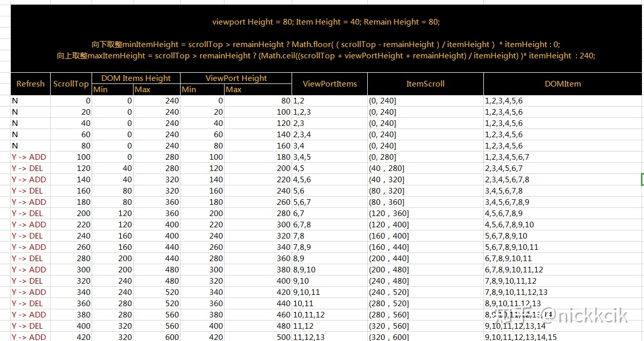Click the ViewPortItems cell reading exactly "8,9,10"
The width and height of the screenshot is (644, 341).
pyautogui.click(x=330, y=270)
